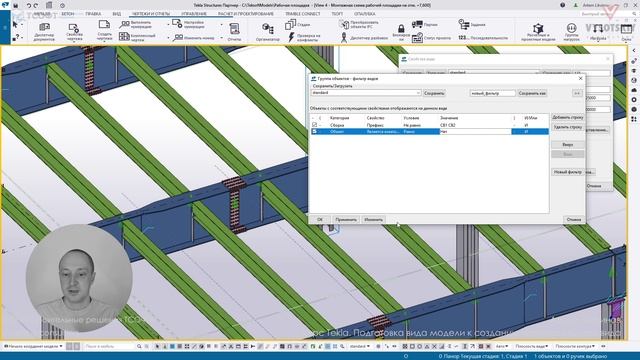Viewport: 640px width, 360px height.
Task: Open the ВИД ribbon tab
Action: click(x=116, y=14)
